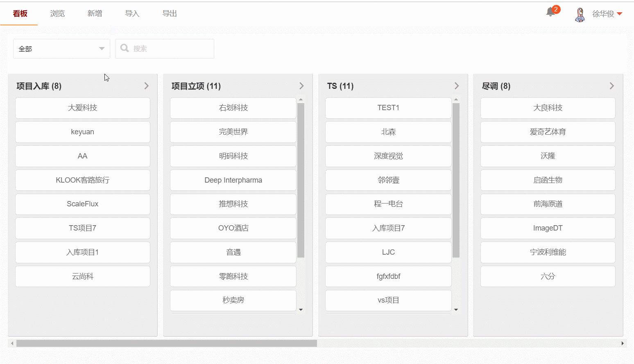Open the OYO酒店 card

coord(233,228)
